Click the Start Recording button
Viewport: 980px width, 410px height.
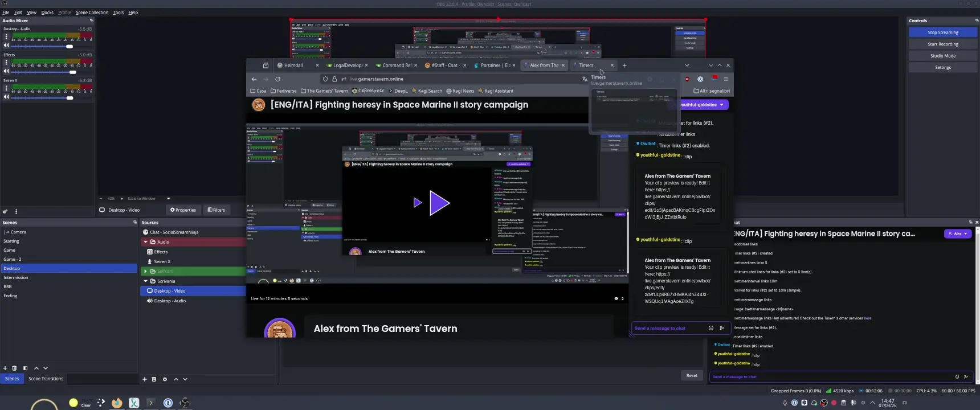(942, 44)
